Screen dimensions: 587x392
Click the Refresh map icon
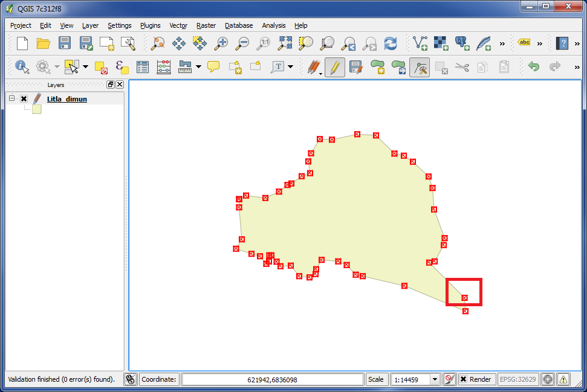click(x=391, y=43)
